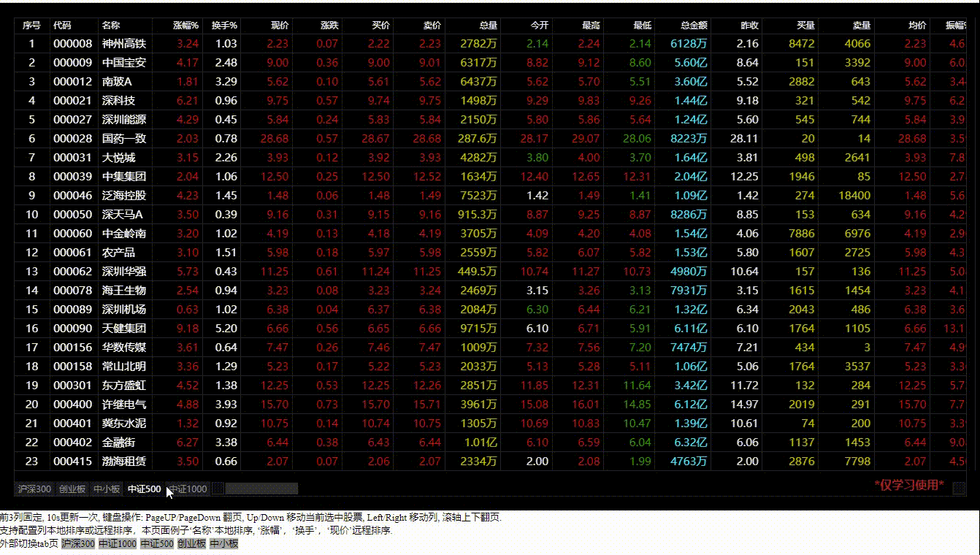Click the 卖量 column header
This screenshot has width=980, height=555.
point(862,26)
